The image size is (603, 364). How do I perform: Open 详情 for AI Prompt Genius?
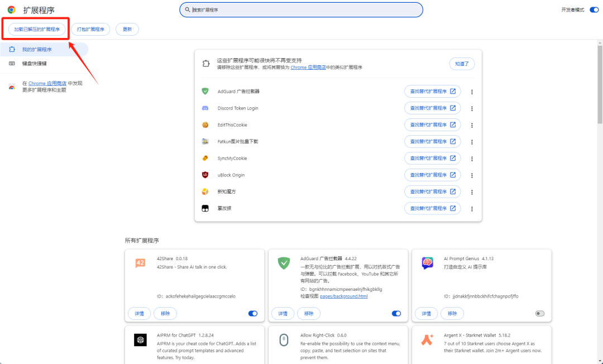coord(426,314)
